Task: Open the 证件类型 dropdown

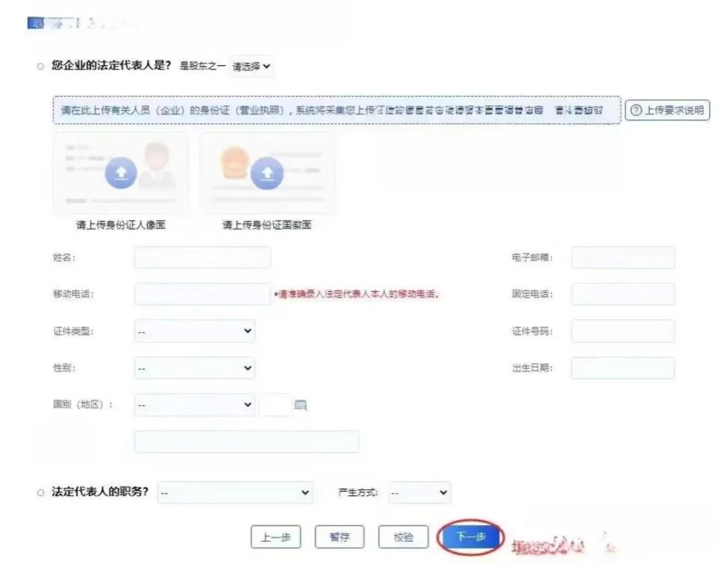Action: point(194,331)
